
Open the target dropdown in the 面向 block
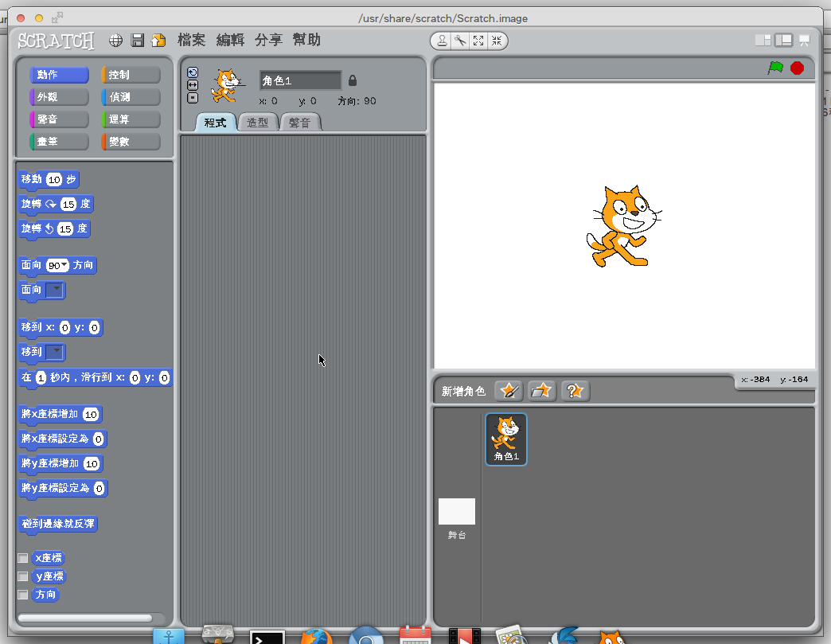pyautogui.click(x=55, y=290)
